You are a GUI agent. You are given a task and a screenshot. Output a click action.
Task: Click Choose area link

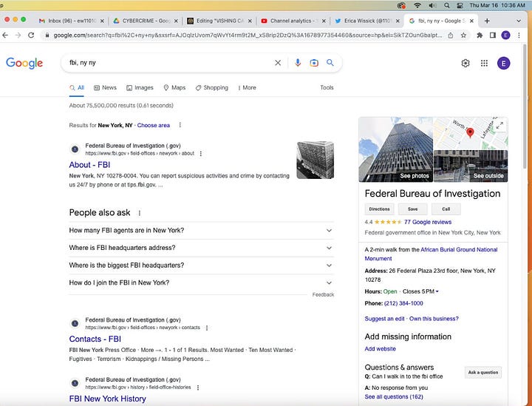tap(154, 125)
